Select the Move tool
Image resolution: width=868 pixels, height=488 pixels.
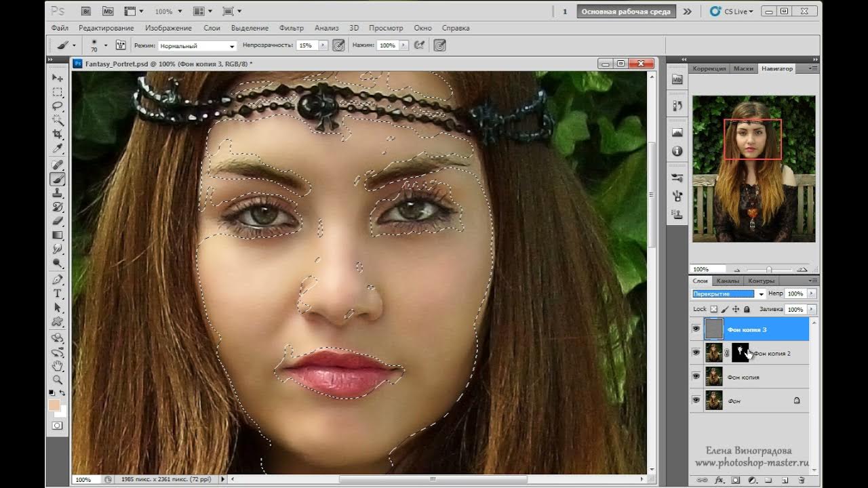58,78
